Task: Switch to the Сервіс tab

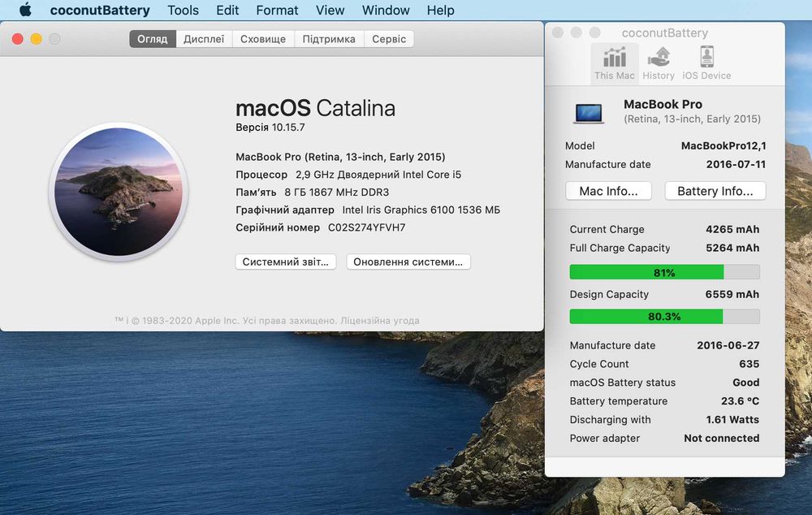Action: (389, 39)
